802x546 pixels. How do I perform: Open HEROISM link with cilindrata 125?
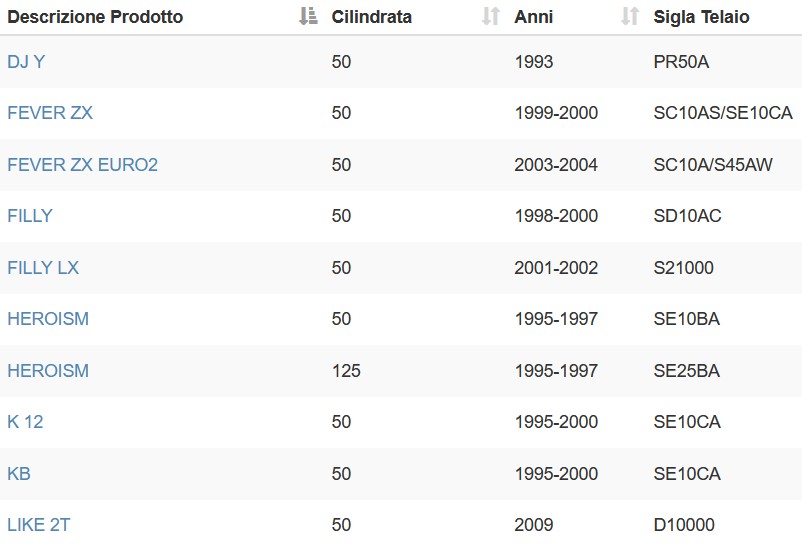pos(48,370)
